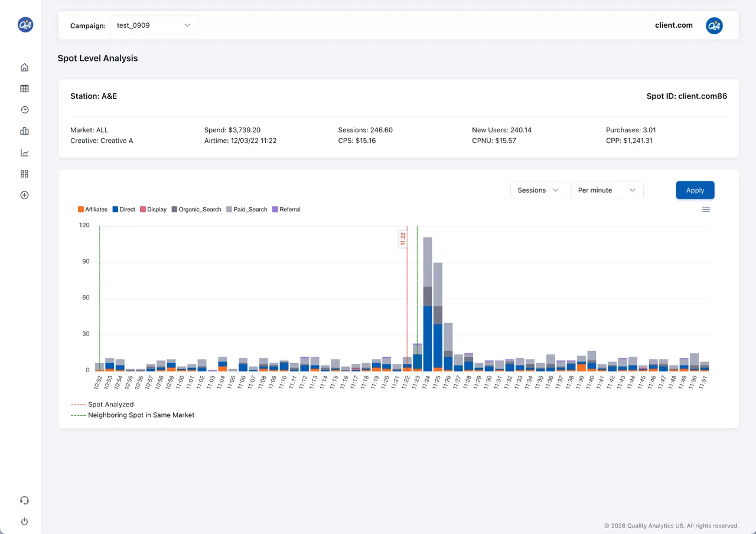The image size is (756, 534).
Task: Click the CPS: $15.16 value
Action: click(x=357, y=141)
